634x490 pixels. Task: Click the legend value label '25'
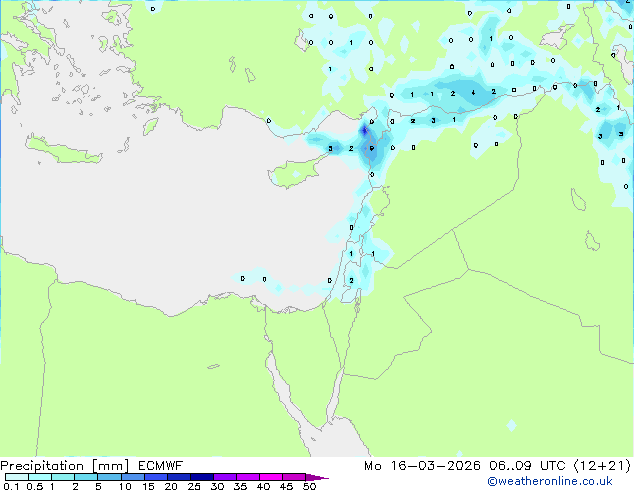(194, 486)
